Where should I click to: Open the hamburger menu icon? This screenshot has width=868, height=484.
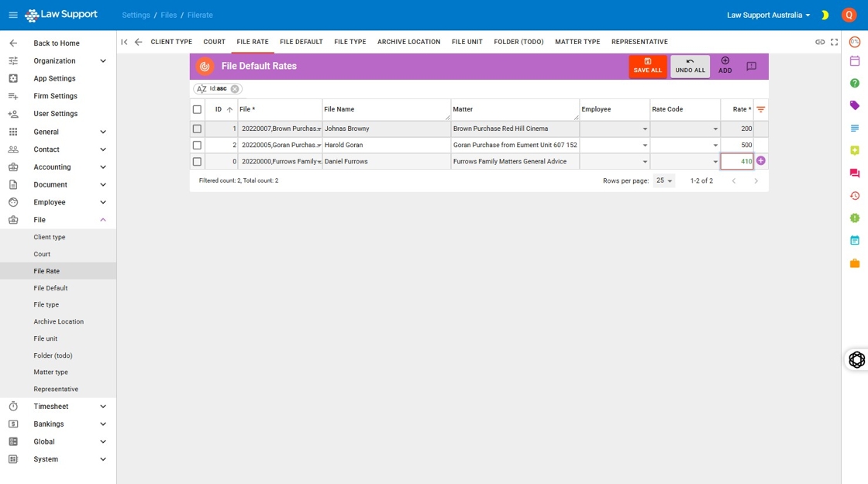click(13, 15)
